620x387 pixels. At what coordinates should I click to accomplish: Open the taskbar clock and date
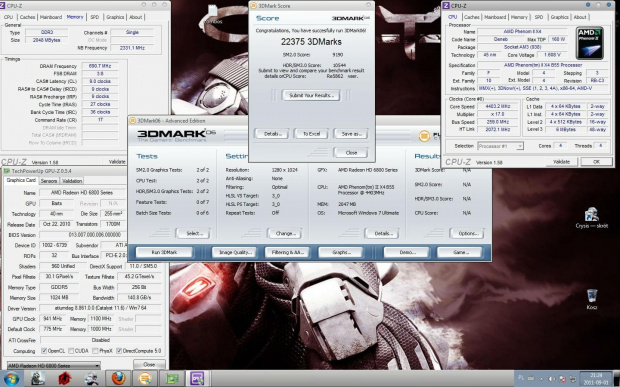tap(595, 379)
